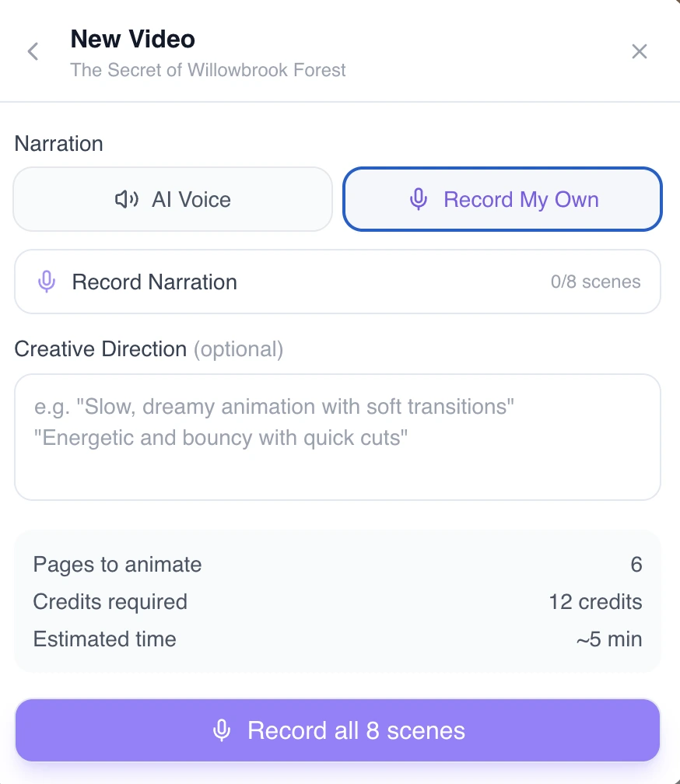The image size is (680, 784).
Task: Open the Creative Direction section
Action: 100,348
